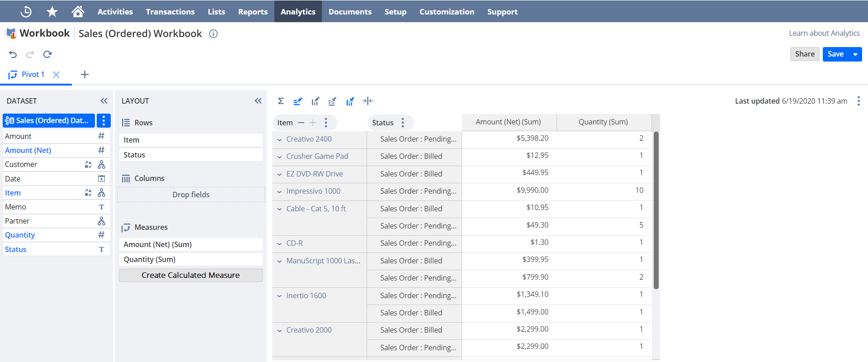
Task: Collapse the Crusher Game Pad row
Action: (x=279, y=157)
